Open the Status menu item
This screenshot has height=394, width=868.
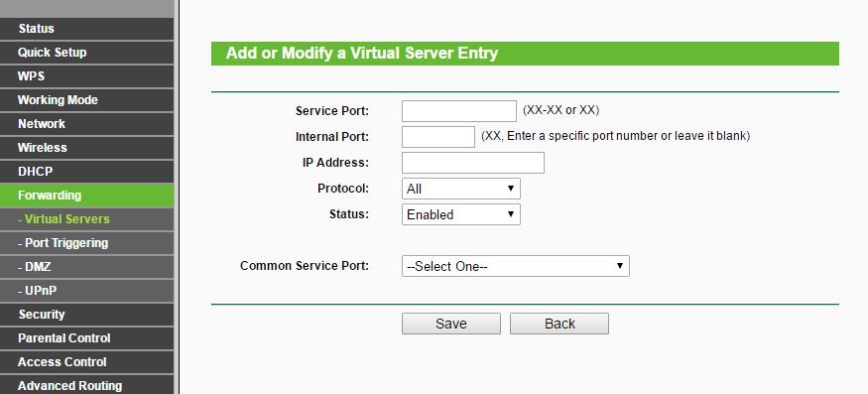[x=87, y=28]
